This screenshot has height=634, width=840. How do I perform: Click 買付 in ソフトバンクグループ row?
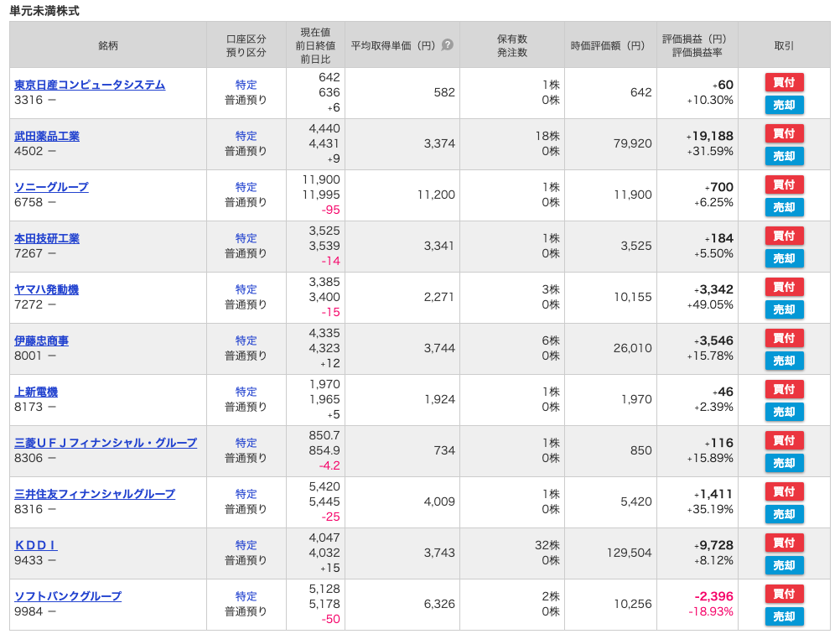(x=784, y=594)
